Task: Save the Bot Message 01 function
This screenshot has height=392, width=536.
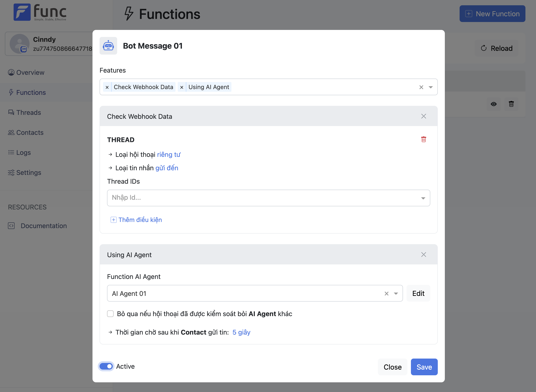Action: point(424,367)
